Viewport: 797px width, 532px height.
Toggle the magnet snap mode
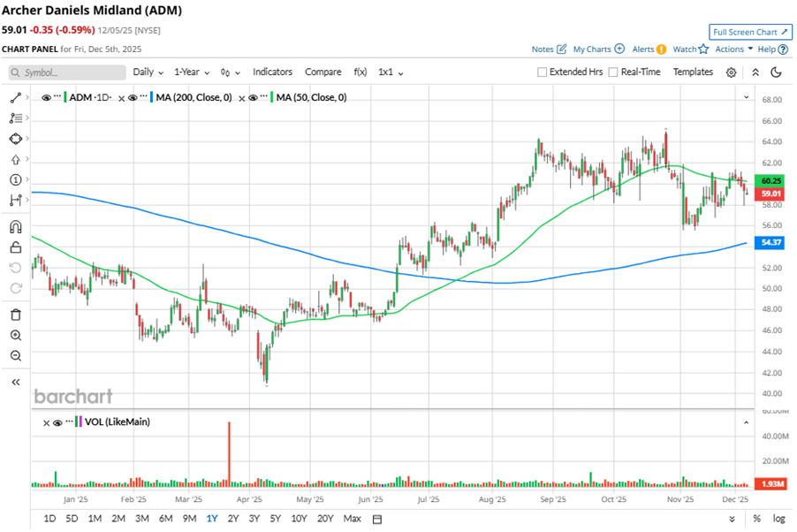[16, 227]
